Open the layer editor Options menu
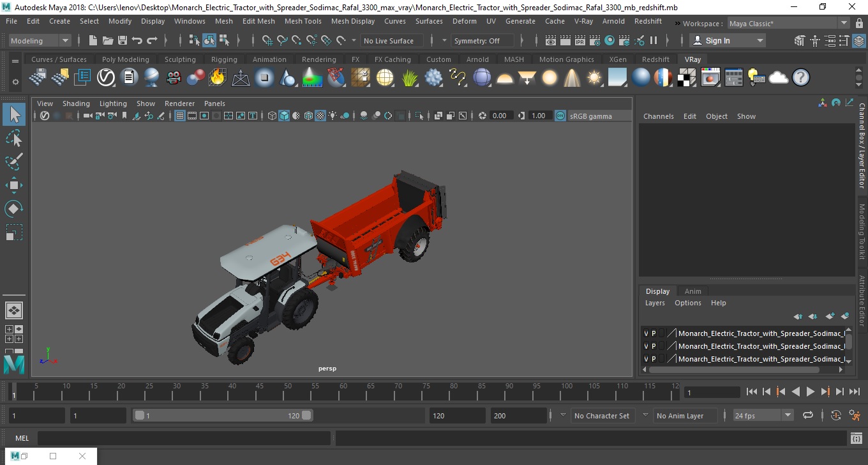Screen dimensions: 868x465 point(687,303)
